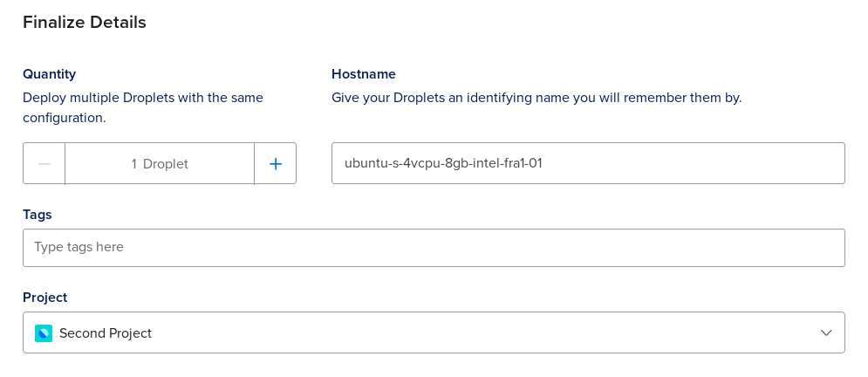Open the Project dropdown chevron
Image resolution: width=868 pixels, height=377 pixels.
point(826,332)
